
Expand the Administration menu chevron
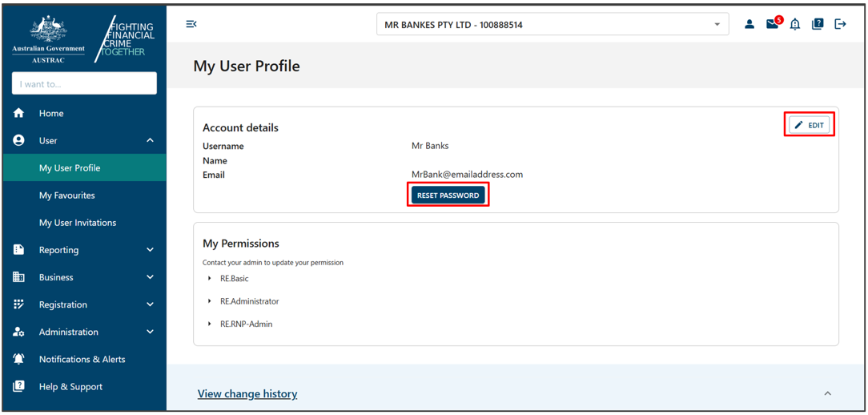click(150, 332)
